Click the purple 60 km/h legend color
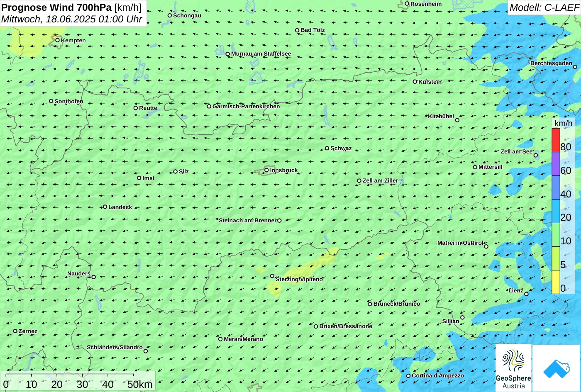 (556, 164)
